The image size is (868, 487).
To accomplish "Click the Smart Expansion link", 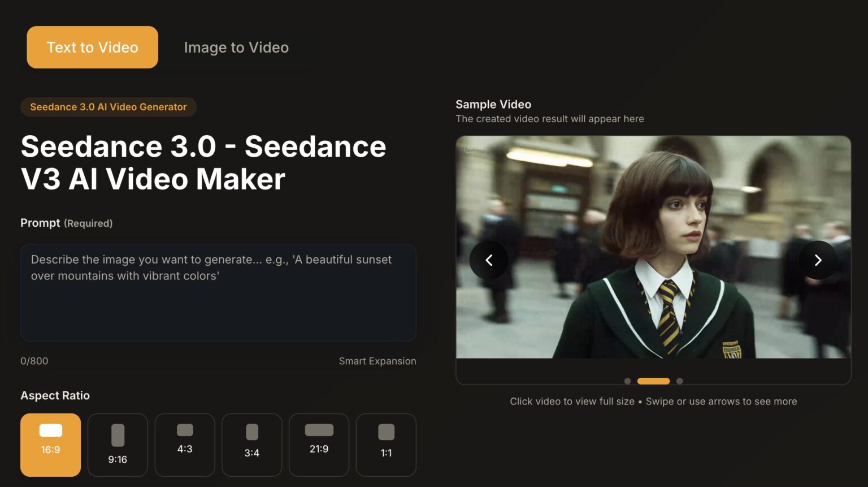I will pos(377,361).
